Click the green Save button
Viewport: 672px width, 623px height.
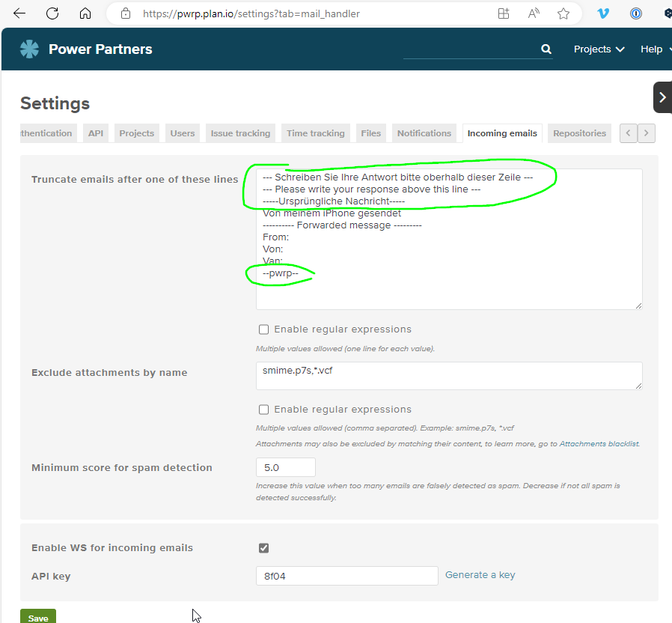[x=37, y=618]
